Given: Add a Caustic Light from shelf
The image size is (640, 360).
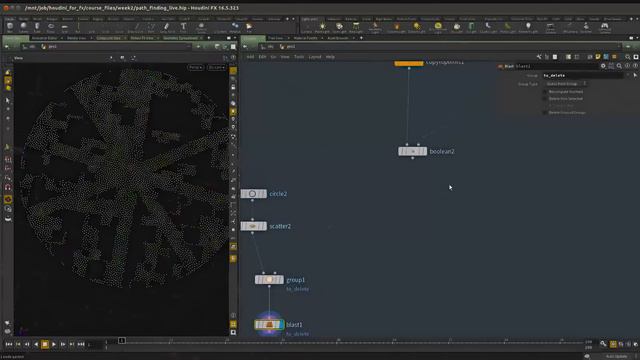Looking at the screenshot, I should click(488, 27).
